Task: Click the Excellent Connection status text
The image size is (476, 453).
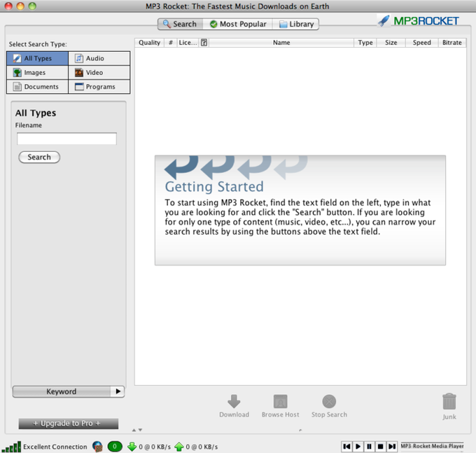Action: (x=55, y=447)
